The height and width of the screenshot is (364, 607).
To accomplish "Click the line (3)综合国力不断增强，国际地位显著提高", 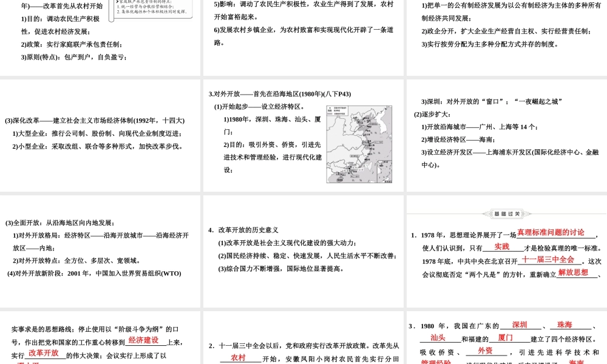I will pos(282,269).
